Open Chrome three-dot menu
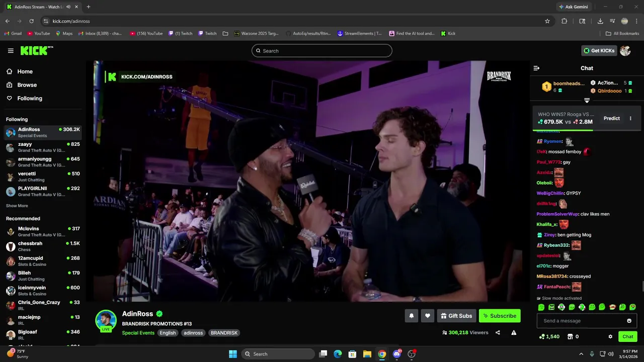Viewport: 644px width, 362px height. pyautogui.click(x=636, y=21)
